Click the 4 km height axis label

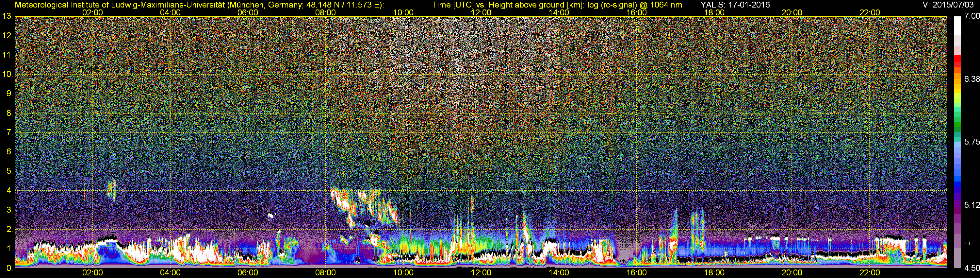pyautogui.click(x=9, y=190)
